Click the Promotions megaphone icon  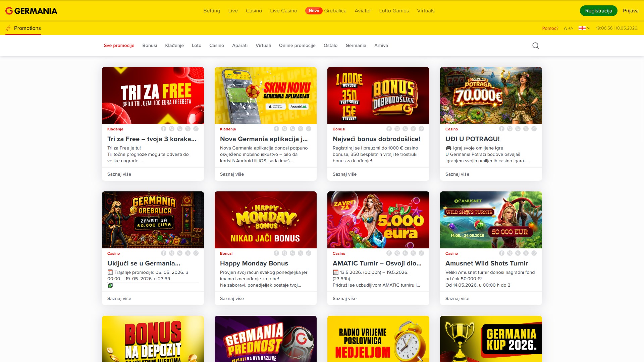[x=8, y=28]
